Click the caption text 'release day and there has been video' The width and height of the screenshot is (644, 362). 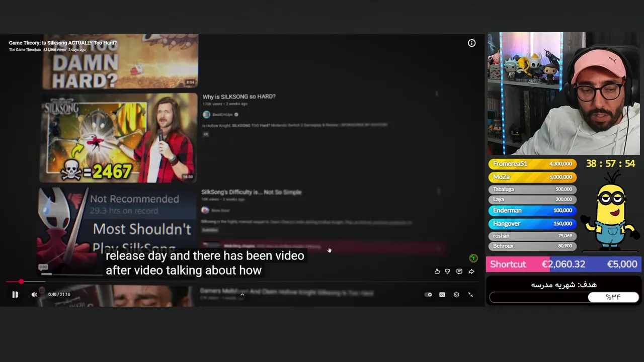click(x=205, y=256)
